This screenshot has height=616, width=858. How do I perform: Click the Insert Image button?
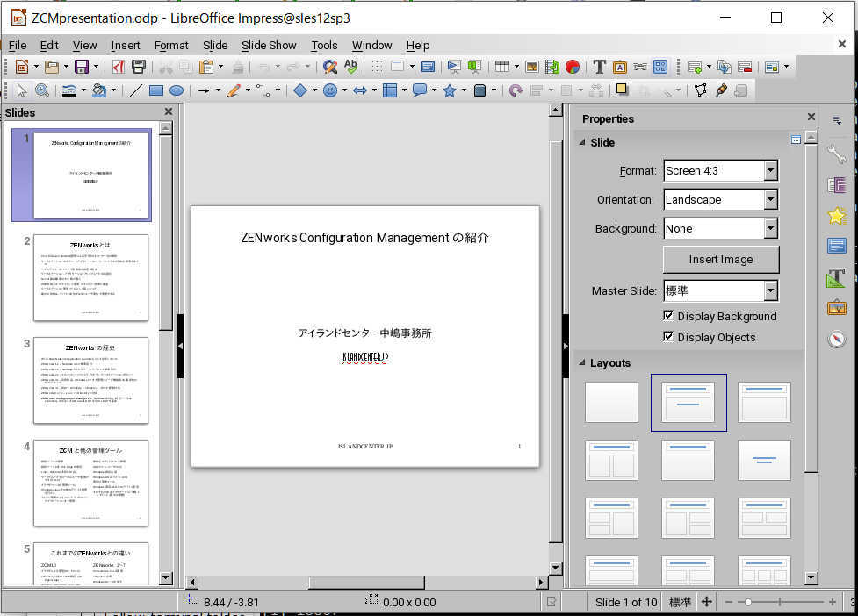click(x=721, y=260)
